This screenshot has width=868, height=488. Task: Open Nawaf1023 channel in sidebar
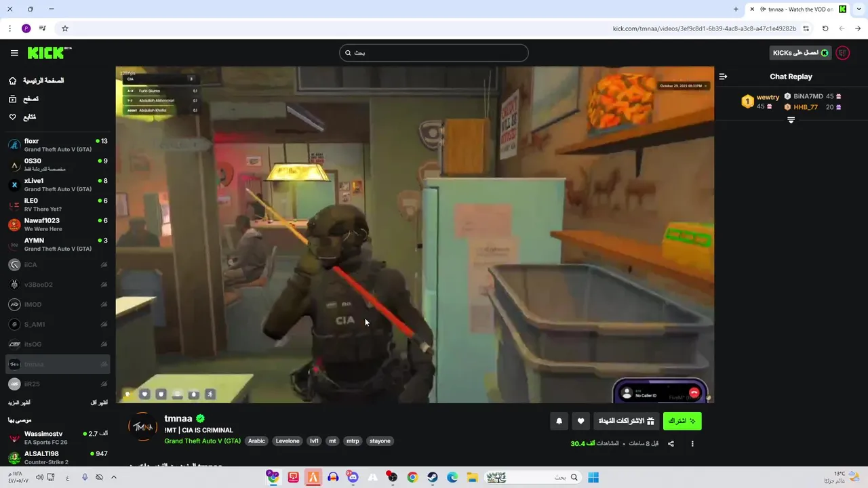(58, 224)
